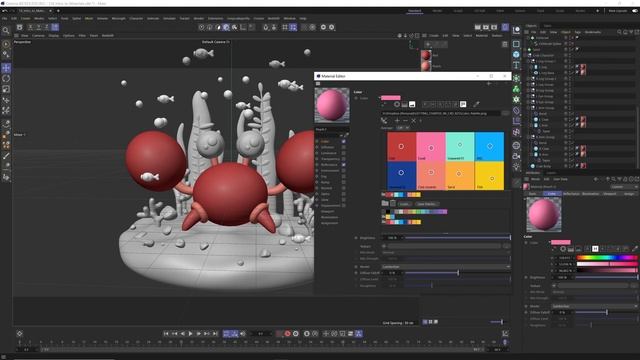This screenshot has width=640, height=360.
Task: Click the Camera object icon in right palette
Action: (516, 156)
